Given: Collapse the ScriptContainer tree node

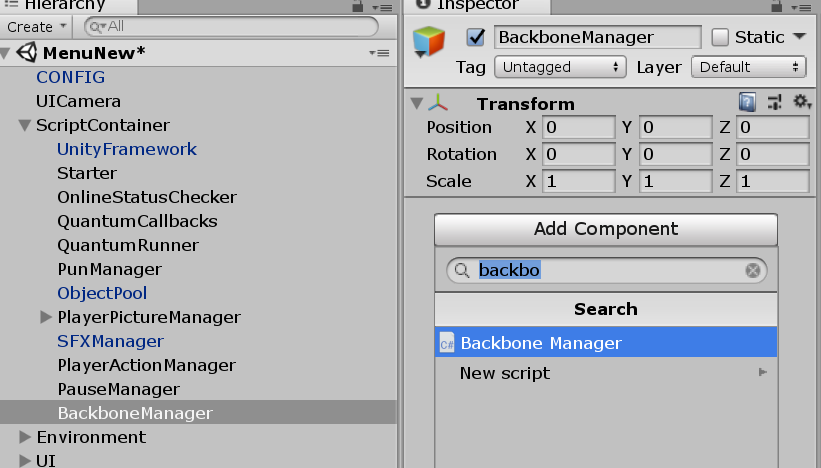Looking at the screenshot, I should 25,125.
